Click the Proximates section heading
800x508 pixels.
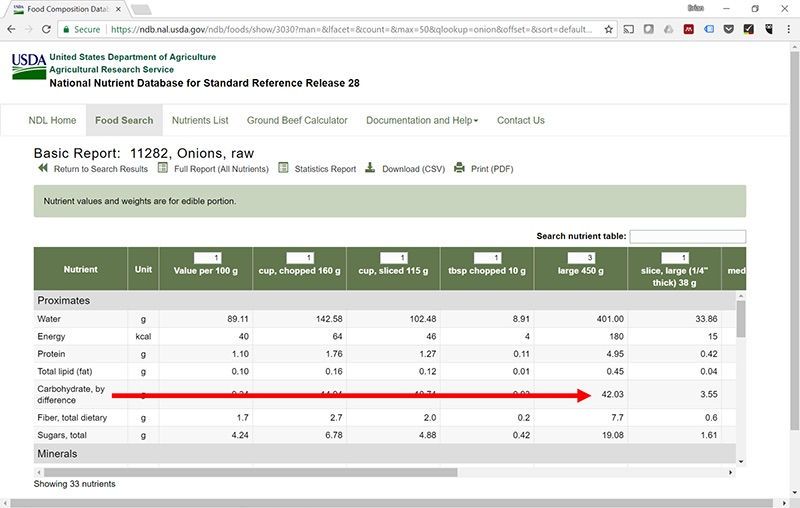(63, 300)
